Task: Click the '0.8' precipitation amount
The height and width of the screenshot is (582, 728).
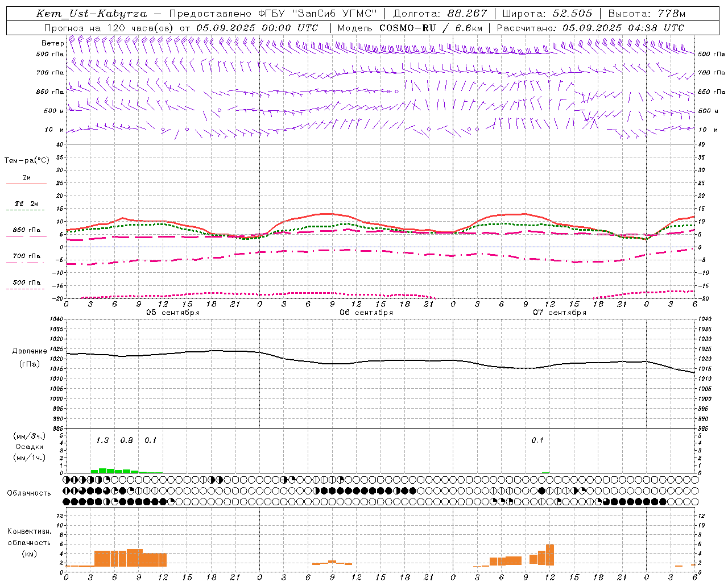Action: tap(127, 440)
